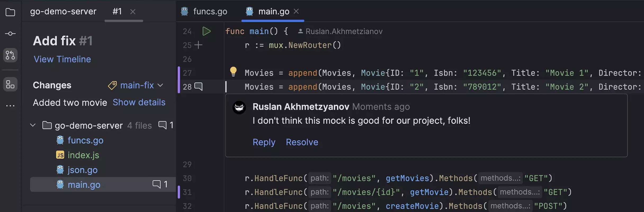Select the #1 review tab

point(117,12)
